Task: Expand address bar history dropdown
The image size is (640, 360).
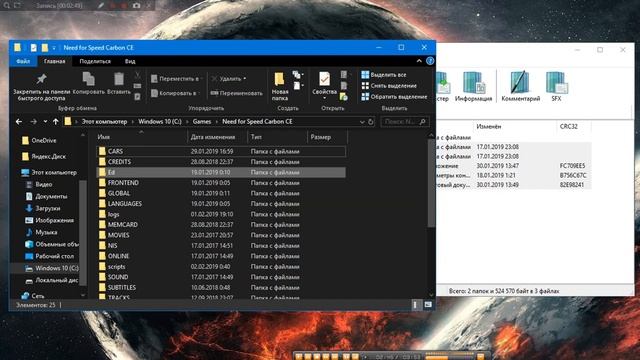Action: click(x=362, y=122)
